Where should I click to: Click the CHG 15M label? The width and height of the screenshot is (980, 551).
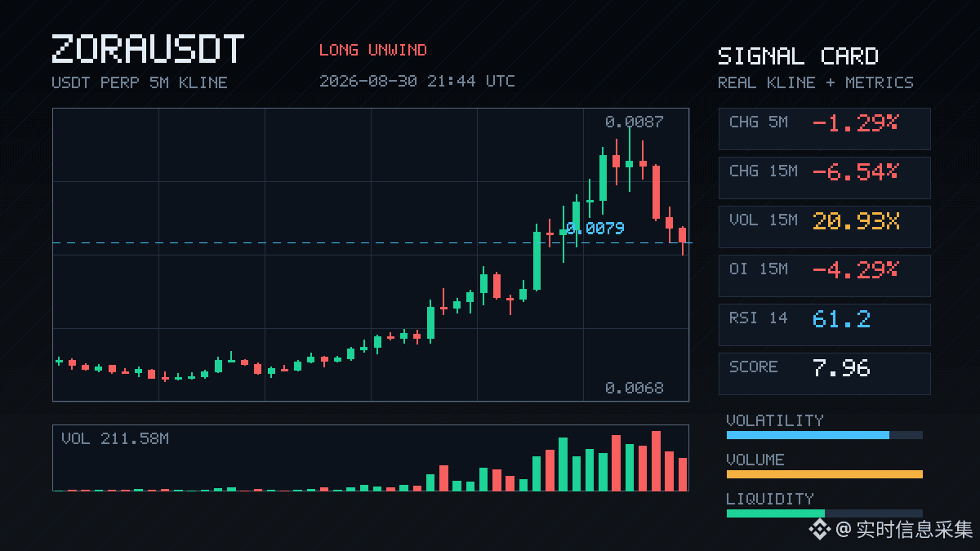pos(764,171)
